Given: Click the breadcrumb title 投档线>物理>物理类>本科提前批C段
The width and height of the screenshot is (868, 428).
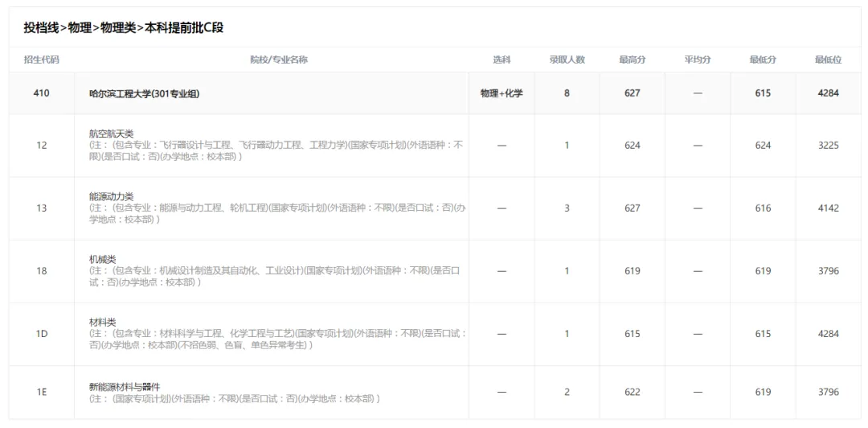Looking at the screenshot, I should click(x=124, y=27).
